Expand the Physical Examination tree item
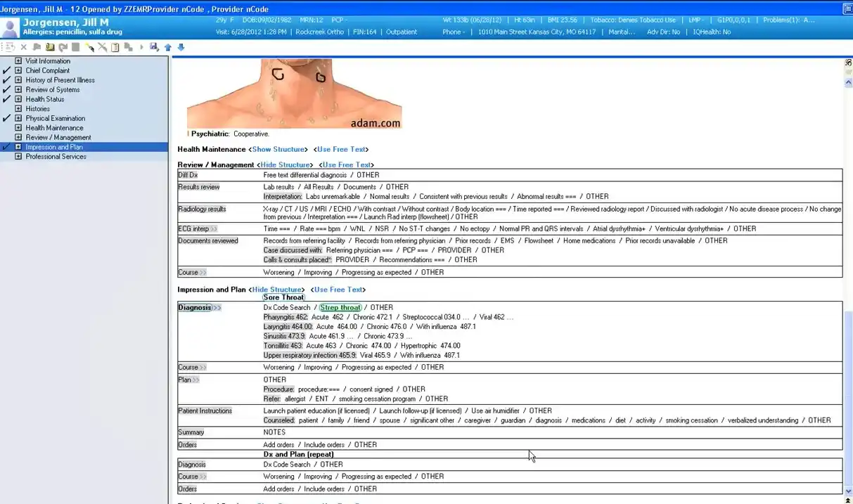 pos(18,118)
